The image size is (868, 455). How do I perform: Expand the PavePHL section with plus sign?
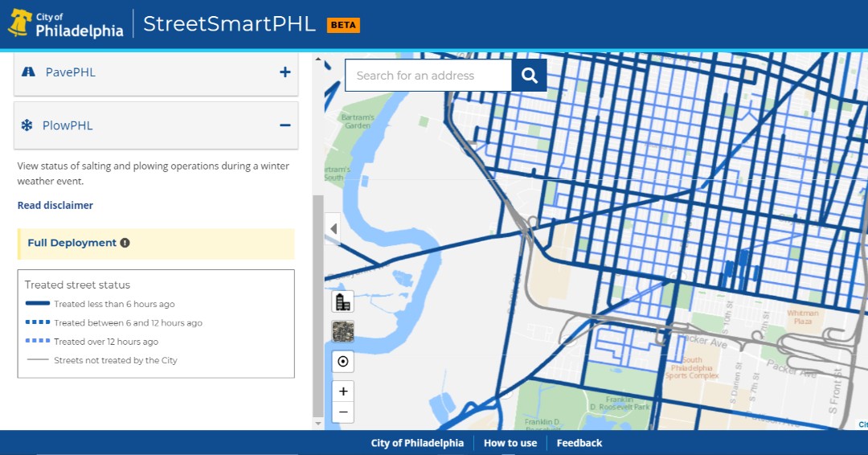[x=285, y=72]
